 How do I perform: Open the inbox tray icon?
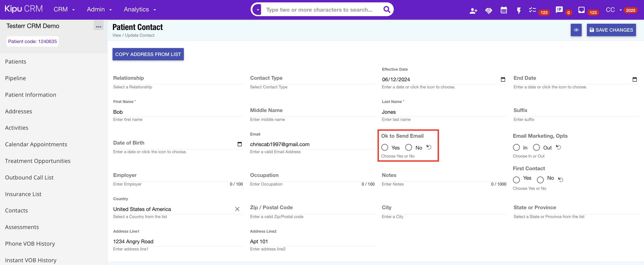tap(581, 10)
